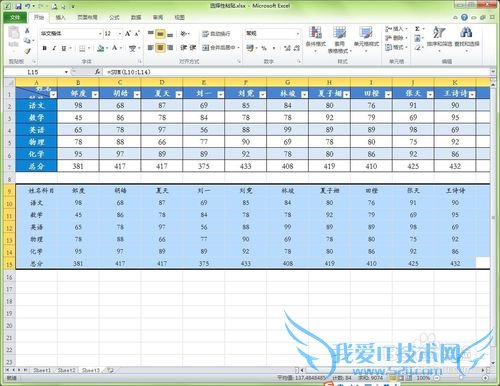Image resolution: width=500 pixels, height=386 pixels.
Task: Apply fill color with the paint bucket
Action: 100,49
